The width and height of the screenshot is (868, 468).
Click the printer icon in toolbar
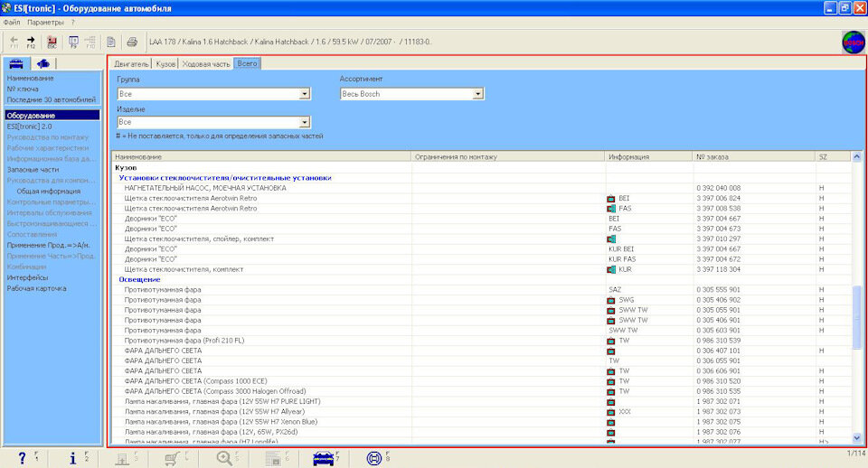pos(132,42)
